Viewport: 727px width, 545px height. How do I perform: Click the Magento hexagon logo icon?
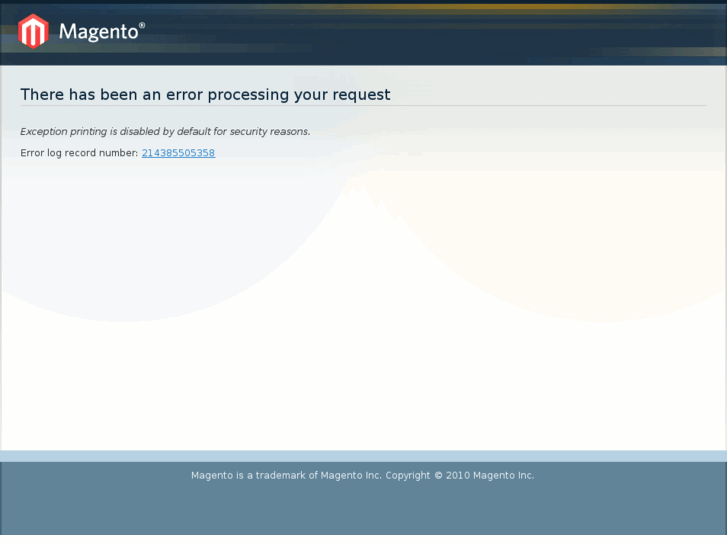click(x=33, y=31)
